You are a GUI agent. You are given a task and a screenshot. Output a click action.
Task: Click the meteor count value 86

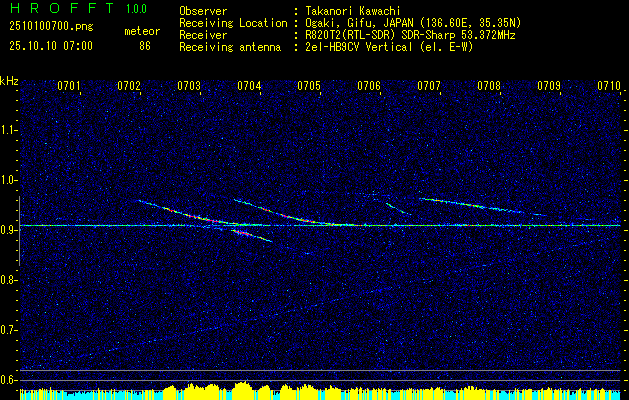tap(145, 46)
